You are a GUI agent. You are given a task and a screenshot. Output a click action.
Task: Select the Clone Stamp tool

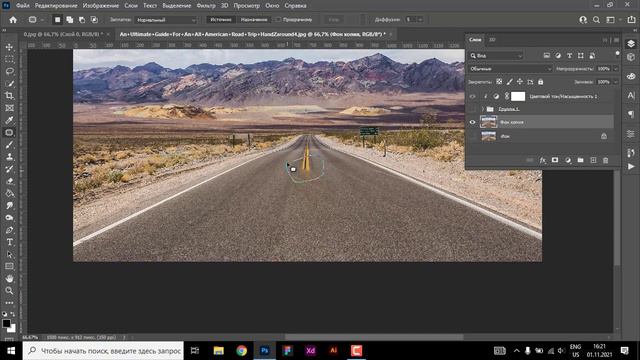(x=9, y=157)
